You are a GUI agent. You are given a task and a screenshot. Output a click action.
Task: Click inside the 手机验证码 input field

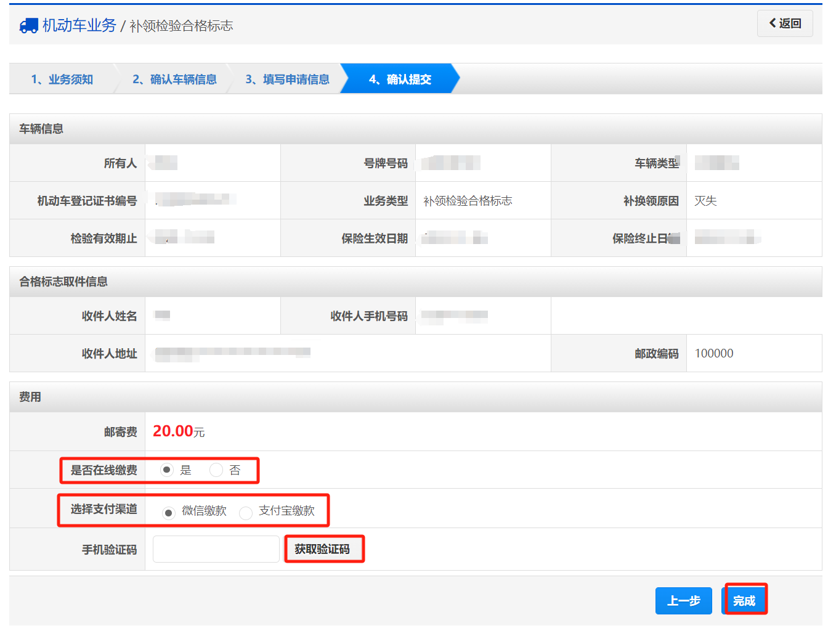216,548
